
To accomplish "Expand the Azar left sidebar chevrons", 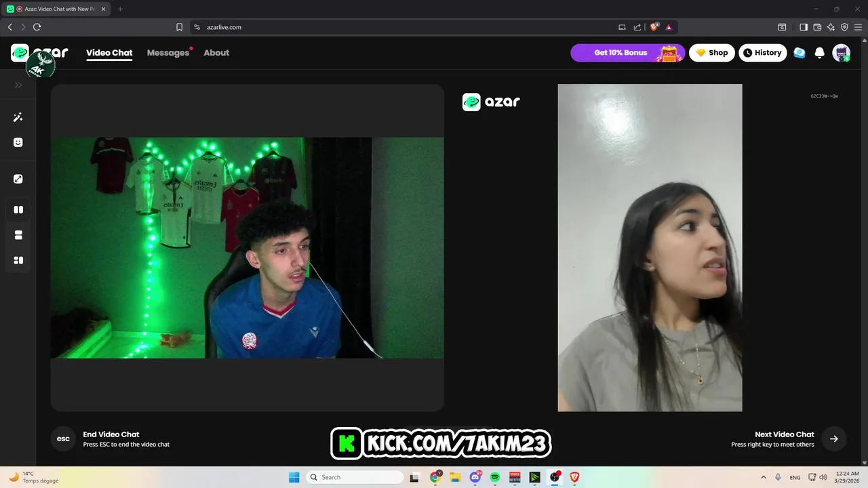I will click(18, 85).
